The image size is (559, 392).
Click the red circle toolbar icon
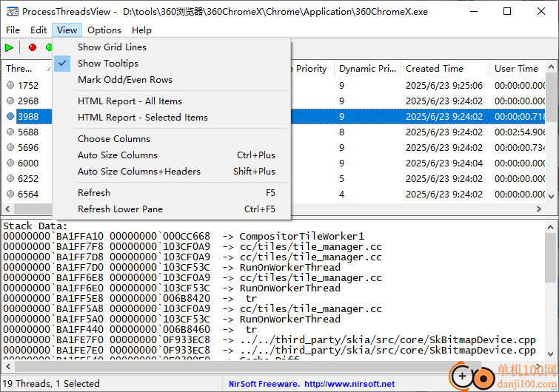pyautogui.click(x=33, y=47)
